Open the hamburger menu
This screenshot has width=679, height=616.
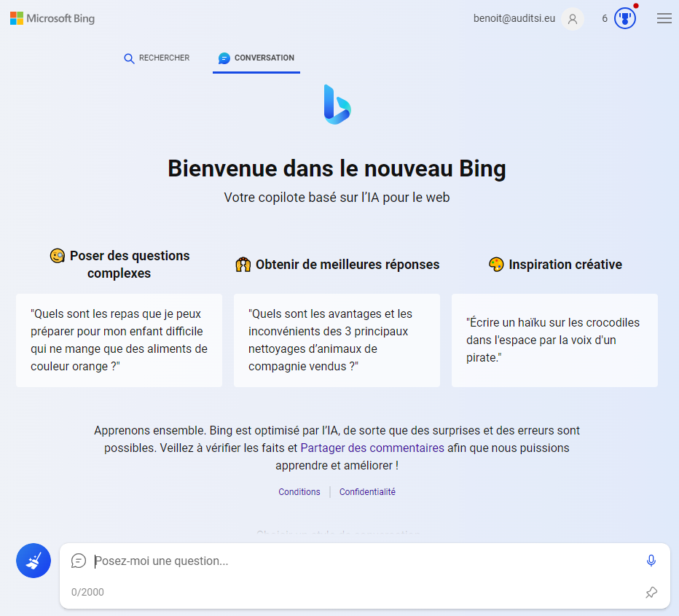click(664, 18)
